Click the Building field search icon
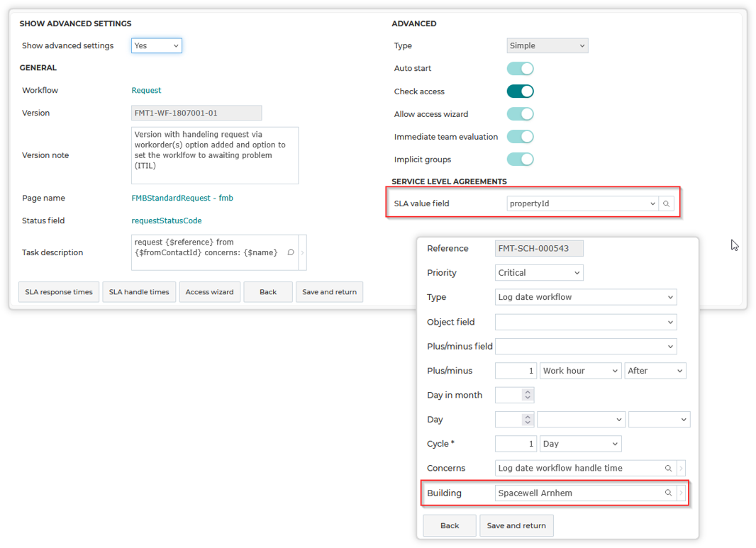The image size is (756, 548). coord(668,493)
